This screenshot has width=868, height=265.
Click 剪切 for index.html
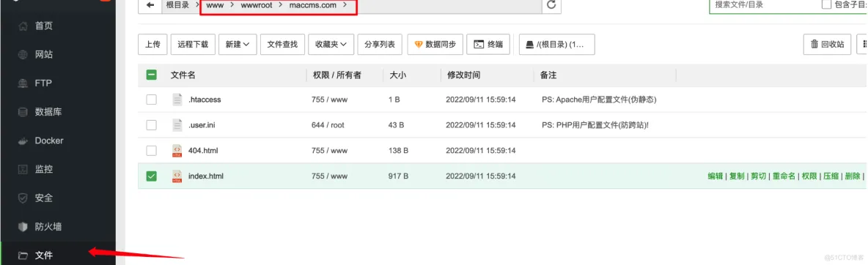click(x=758, y=176)
